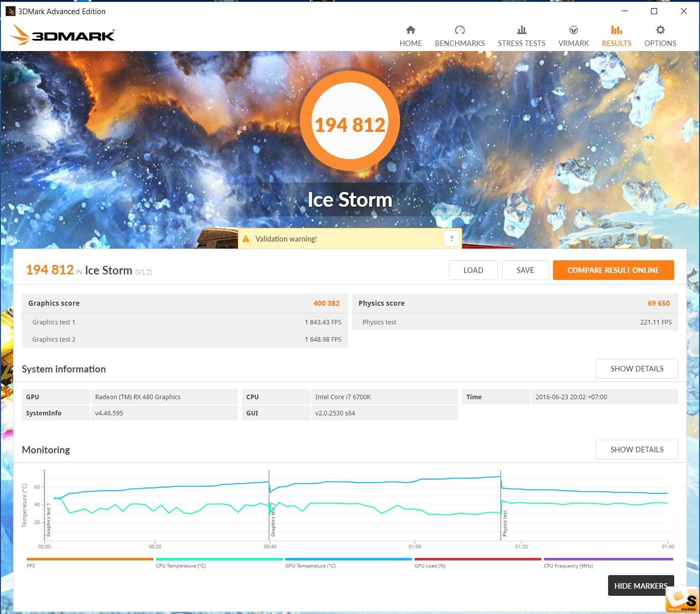Click the Physics test marker line
The width and height of the screenshot is (700, 614).
tap(501, 505)
